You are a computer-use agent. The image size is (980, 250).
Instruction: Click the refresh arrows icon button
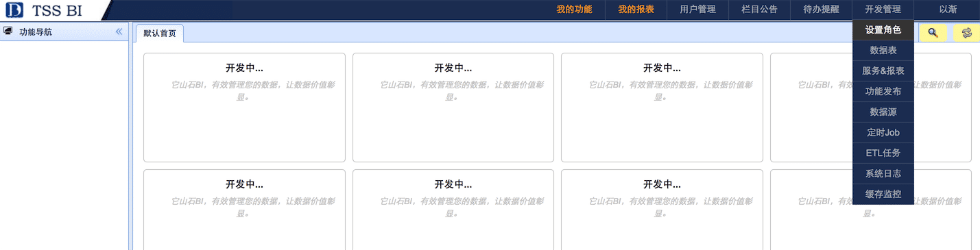pyautogui.click(x=966, y=32)
